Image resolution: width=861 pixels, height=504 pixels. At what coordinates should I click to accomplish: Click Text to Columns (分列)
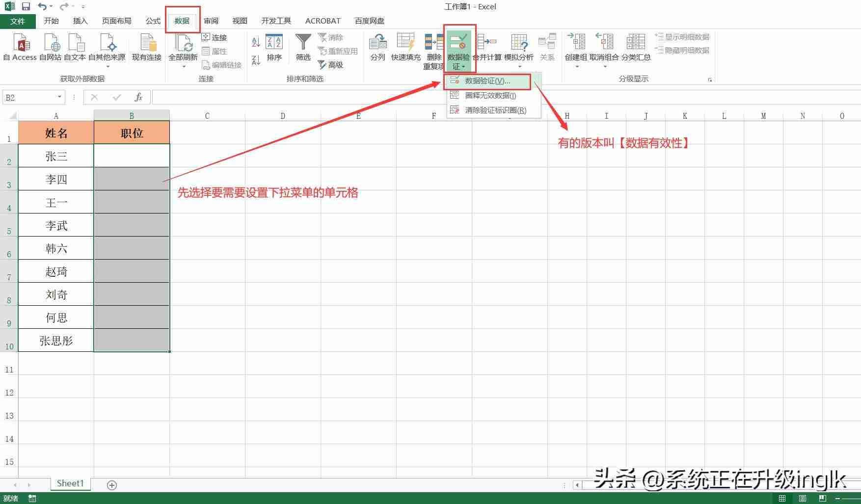377,47
